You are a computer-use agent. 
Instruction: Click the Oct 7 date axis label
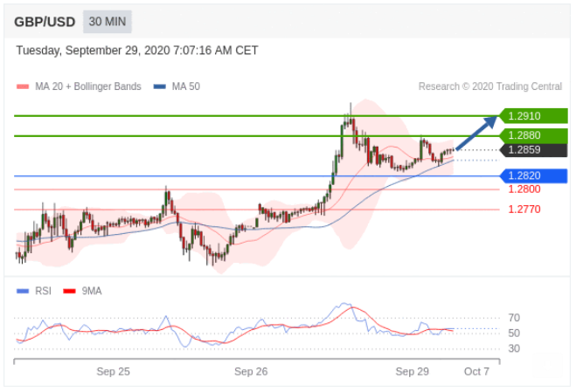pyautogui.click(x=476, y=372)
